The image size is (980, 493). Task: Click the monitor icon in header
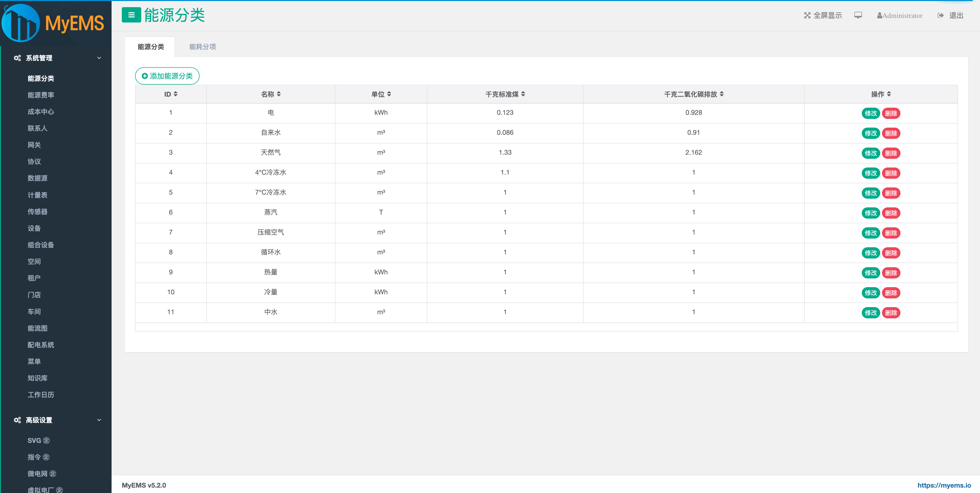[x=858, y=15]
